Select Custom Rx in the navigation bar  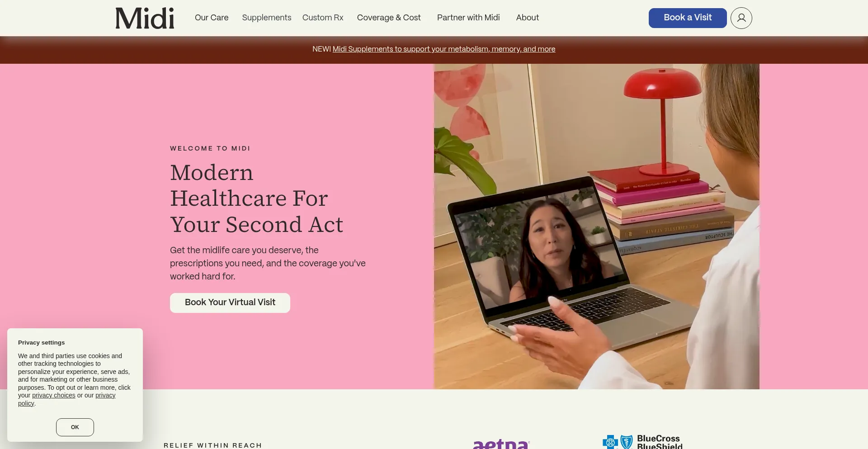coord(323,18)
